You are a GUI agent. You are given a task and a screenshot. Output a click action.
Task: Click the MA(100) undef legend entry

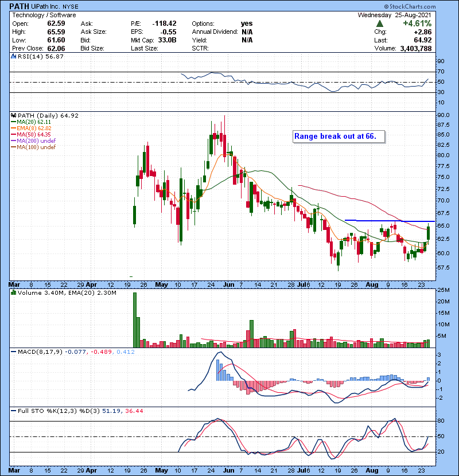33,147
